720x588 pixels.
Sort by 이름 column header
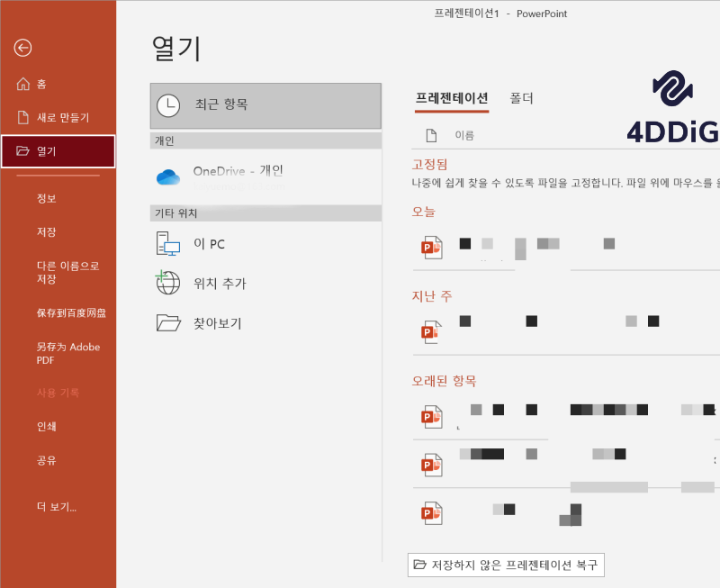click(464, 135)
